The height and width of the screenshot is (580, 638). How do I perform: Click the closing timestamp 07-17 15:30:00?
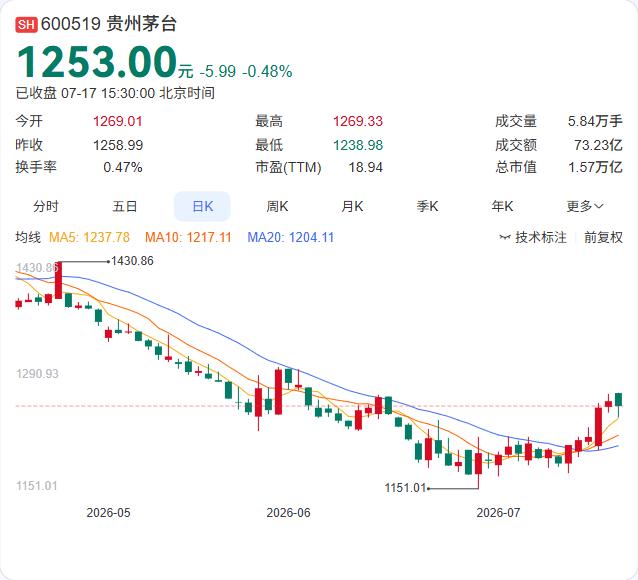tap(108, 93)
